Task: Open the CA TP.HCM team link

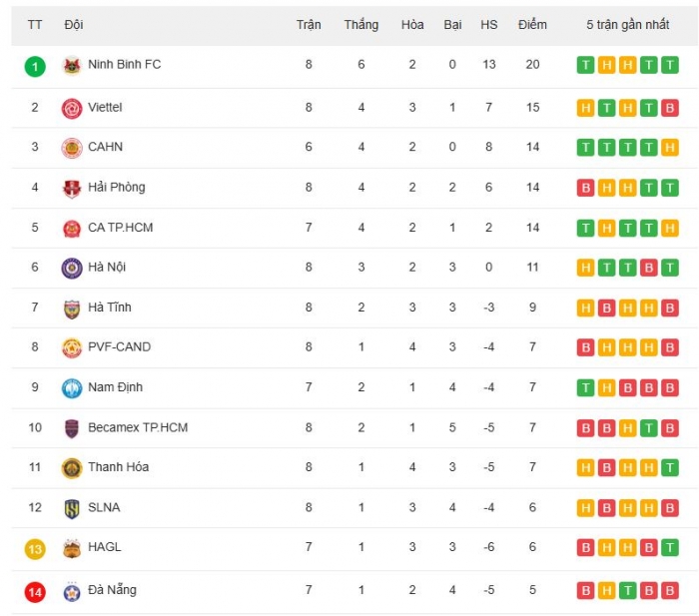Action: [120, 228]
